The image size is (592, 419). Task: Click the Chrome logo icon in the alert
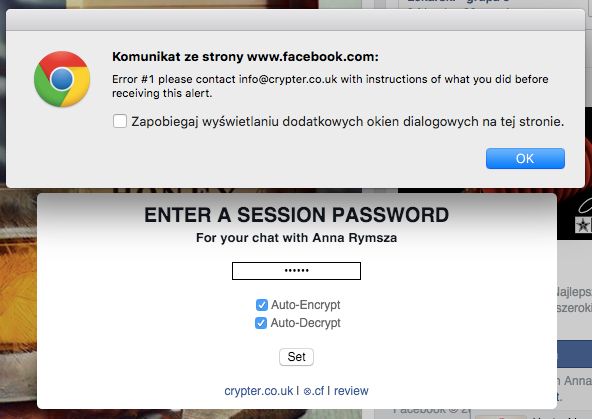62,79
